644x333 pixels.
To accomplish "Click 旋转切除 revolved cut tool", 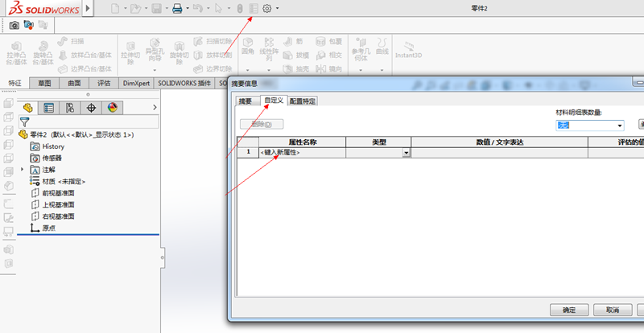I will [179, 53].
